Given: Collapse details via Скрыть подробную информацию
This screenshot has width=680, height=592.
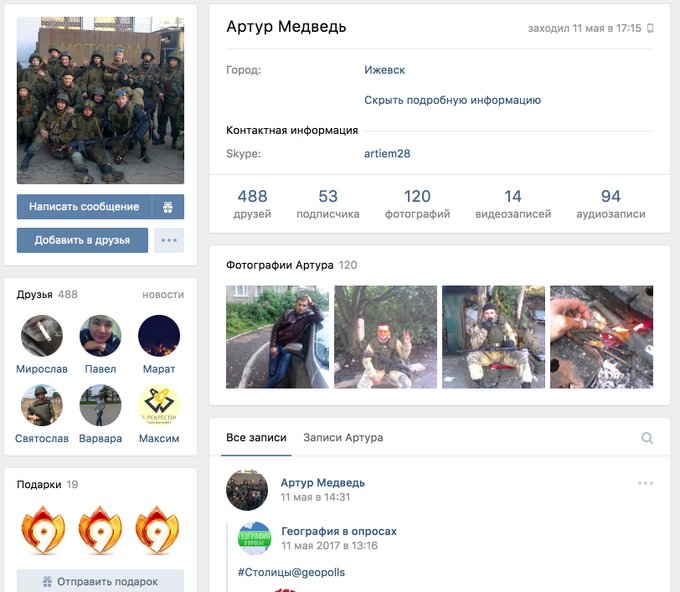Looking at the screenshot, I should tap(452, 100).
